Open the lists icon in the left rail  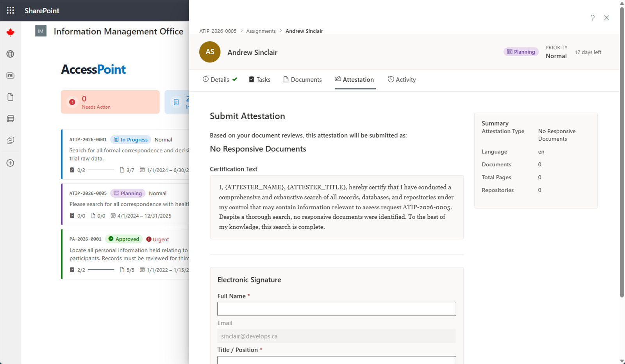[x=11, y=119]
